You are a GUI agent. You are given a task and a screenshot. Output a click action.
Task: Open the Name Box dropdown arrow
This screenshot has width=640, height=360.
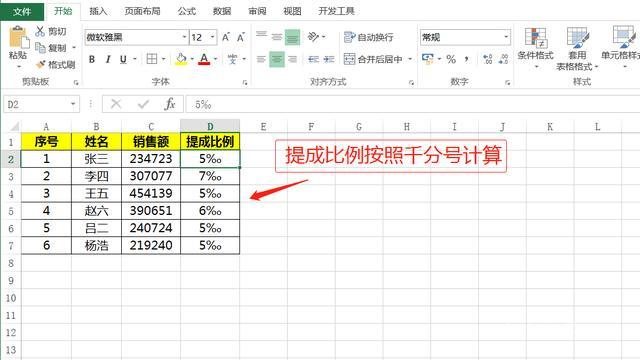point(73,104)
